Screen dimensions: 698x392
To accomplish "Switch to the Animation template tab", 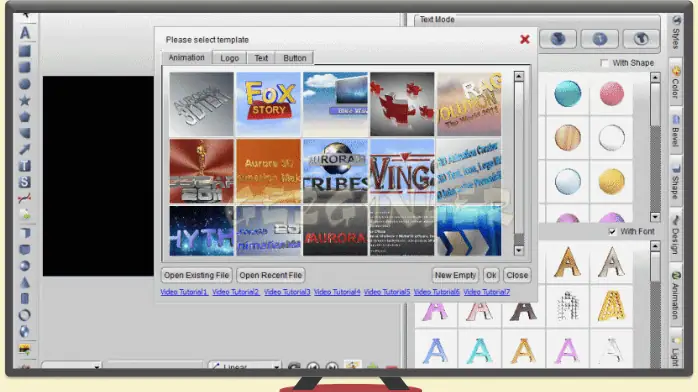I will click(x=187, y=57).
